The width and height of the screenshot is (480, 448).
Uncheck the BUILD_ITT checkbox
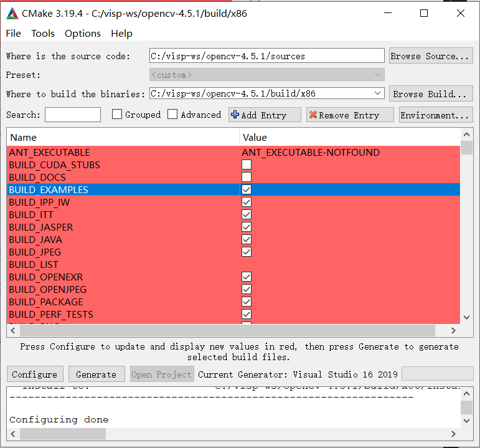[x=247, y=214]
